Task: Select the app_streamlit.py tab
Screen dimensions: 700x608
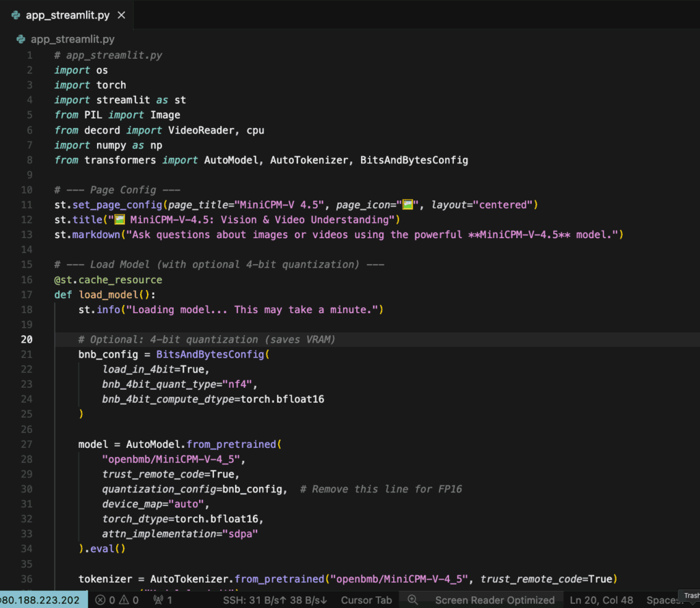Action: click(x=67, y=15)
